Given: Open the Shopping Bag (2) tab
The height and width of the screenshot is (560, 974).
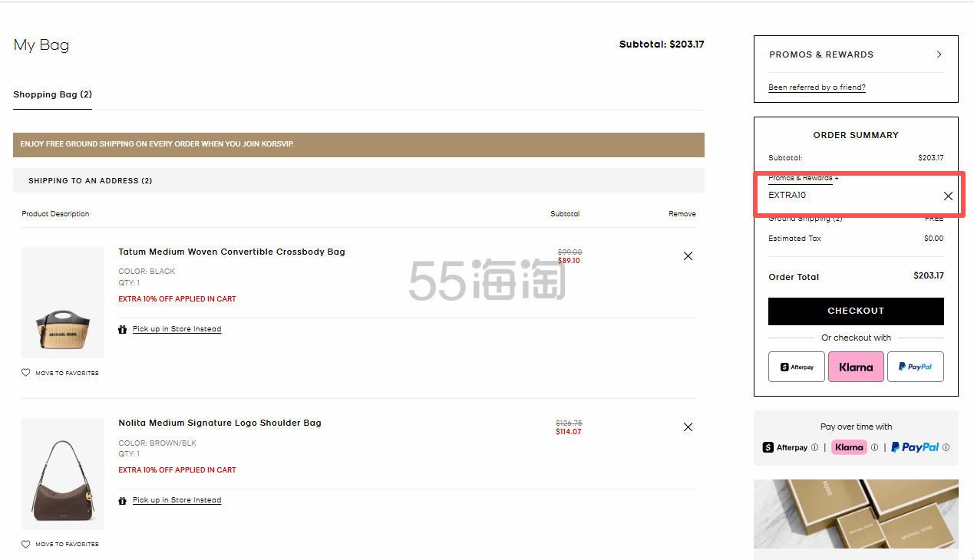Looking at the screenshot, I should click(x=52, y=94).
